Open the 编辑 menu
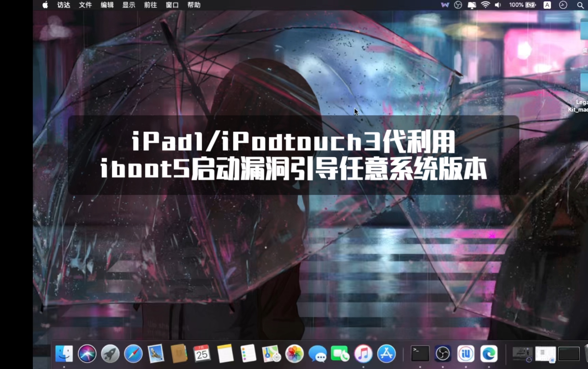Image resolution: width=588 pixels, height=369 pixels. point(107,5)
